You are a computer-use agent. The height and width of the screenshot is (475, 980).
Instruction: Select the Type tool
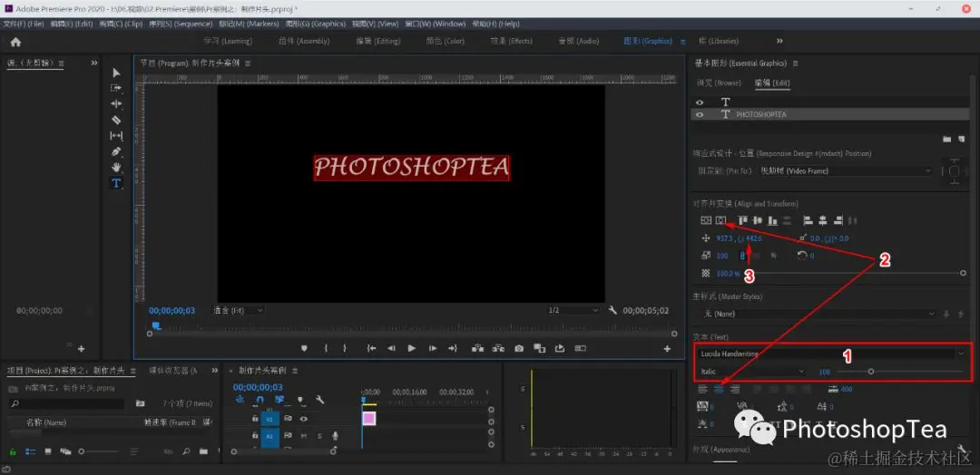click(116, 183)
